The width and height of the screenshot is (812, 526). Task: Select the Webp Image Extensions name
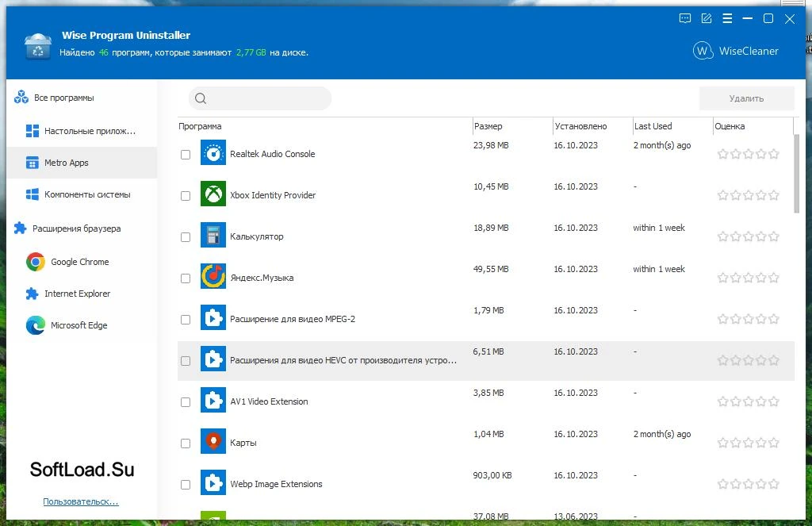coord(276,484)
